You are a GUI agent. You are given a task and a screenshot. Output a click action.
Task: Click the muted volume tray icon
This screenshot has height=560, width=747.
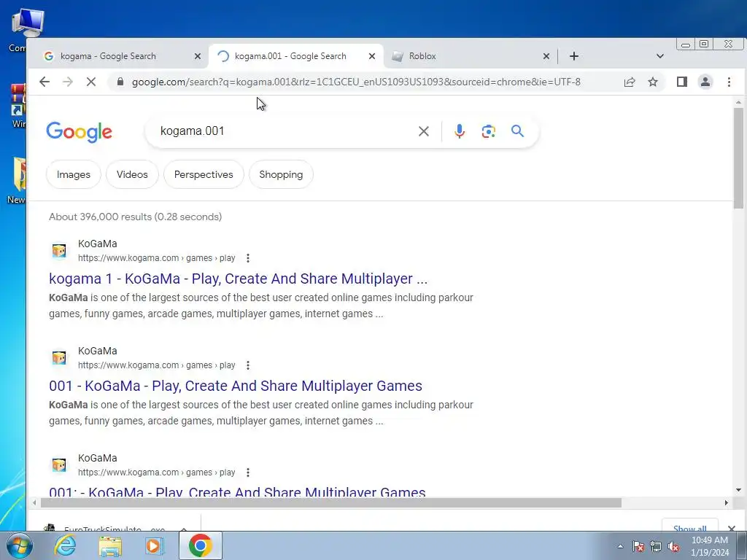[673, 547]
